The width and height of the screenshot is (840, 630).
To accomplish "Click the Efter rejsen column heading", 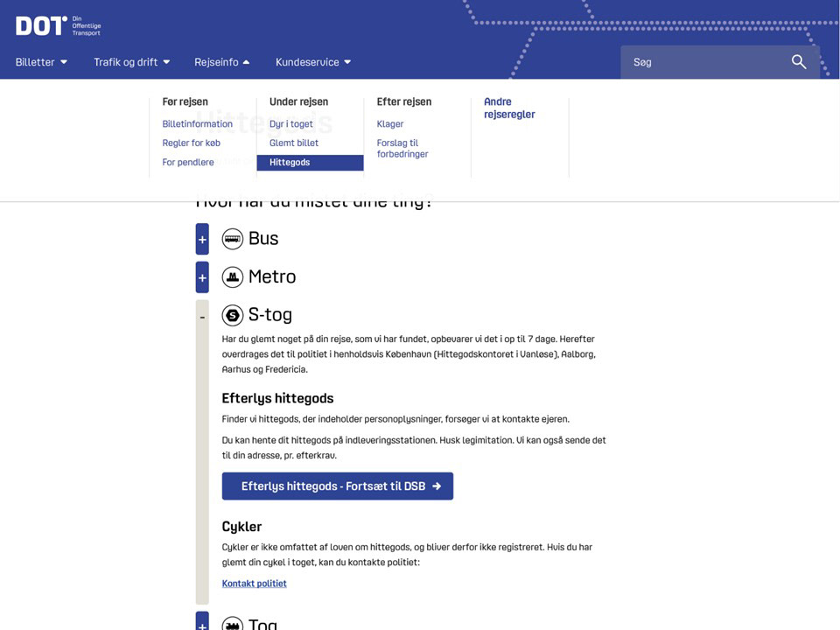I will (x=404, y=101).
